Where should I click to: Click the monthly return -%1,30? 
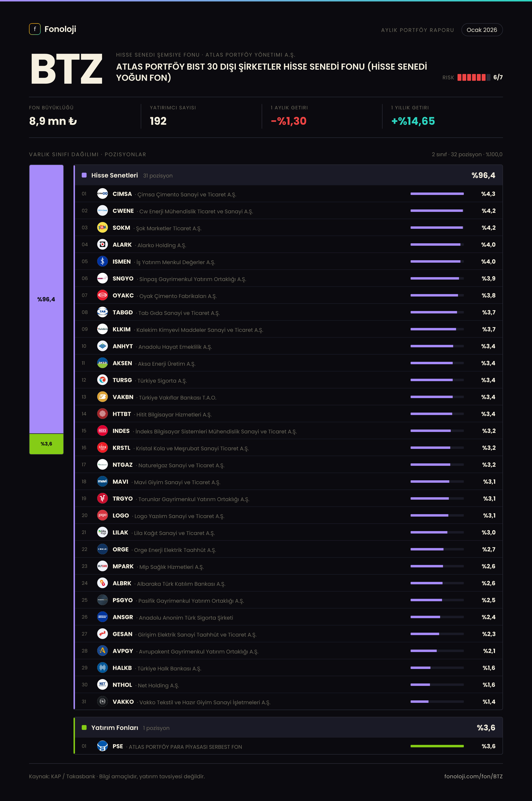tap(289, 121)
